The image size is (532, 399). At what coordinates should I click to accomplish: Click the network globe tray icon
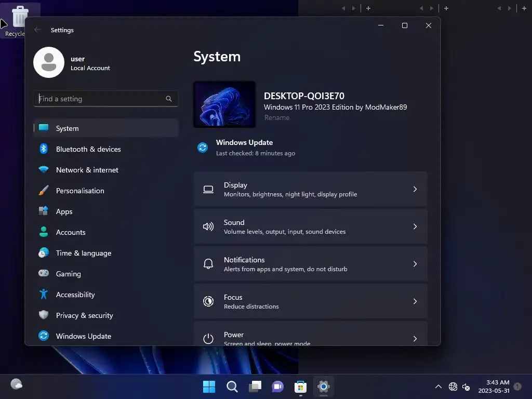pyautogui.click(x=453, y=387)
